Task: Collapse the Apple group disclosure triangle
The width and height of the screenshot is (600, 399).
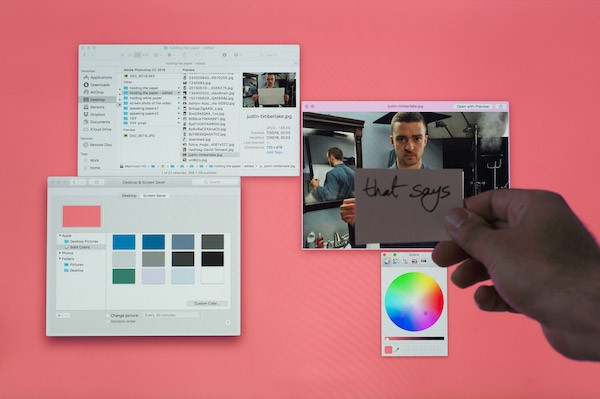Action: (x=60, y=236)
